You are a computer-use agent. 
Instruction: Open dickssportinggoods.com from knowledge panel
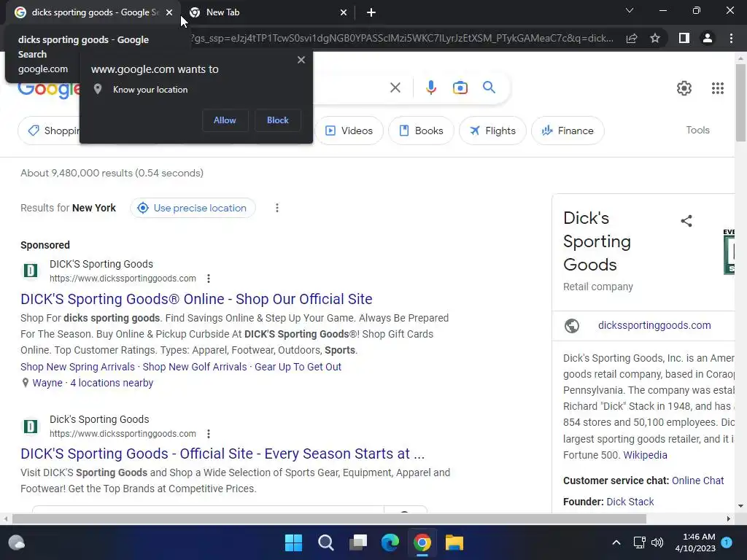654,325
